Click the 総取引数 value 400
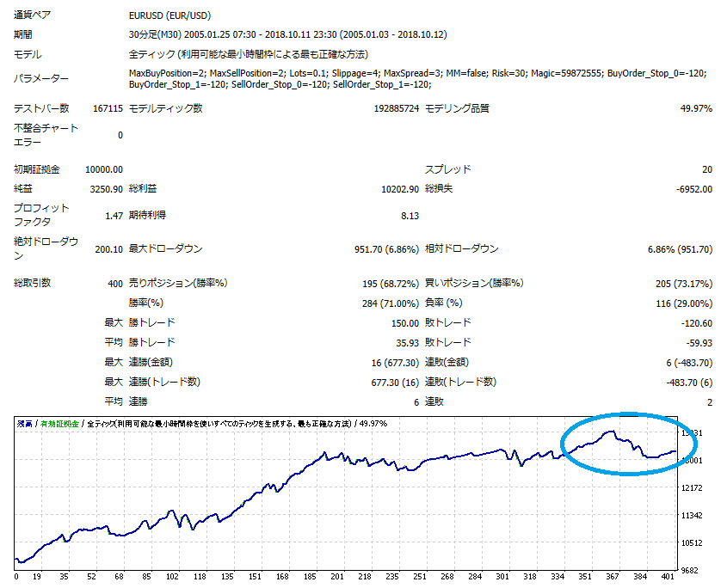This screenshot has height=588, width=727. [x=115, y=284]
